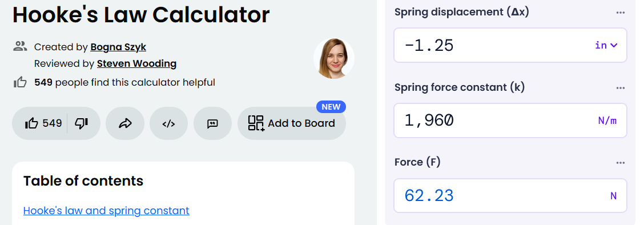
Task: Change the N force unit selector
Action: (613, 196)
